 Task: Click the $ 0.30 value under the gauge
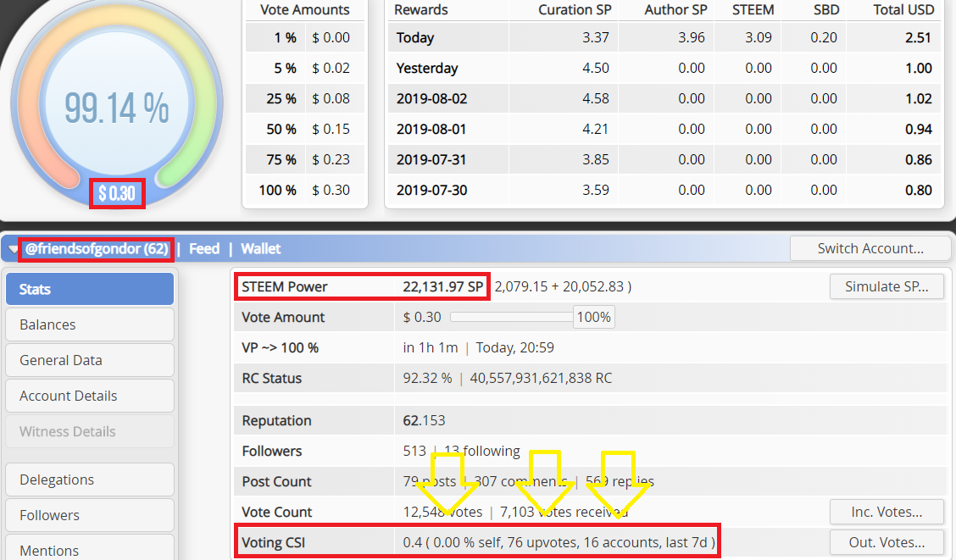coord(116,194)
